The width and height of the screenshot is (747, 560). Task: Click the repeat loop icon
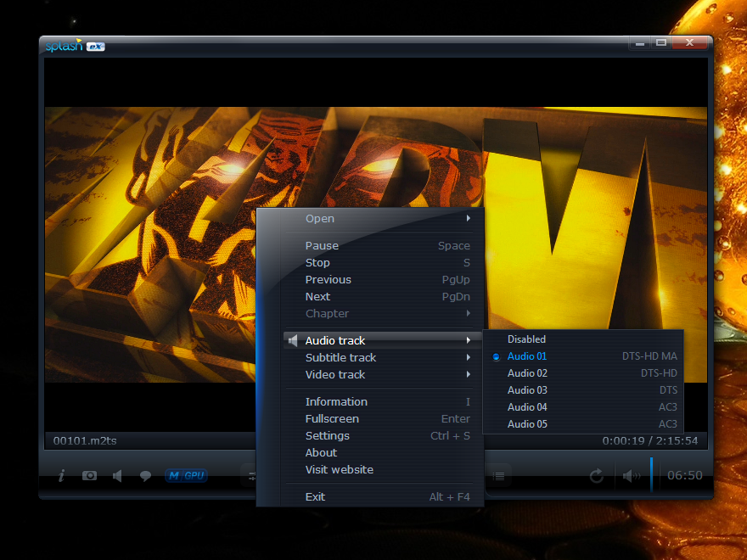pos(597,475)
